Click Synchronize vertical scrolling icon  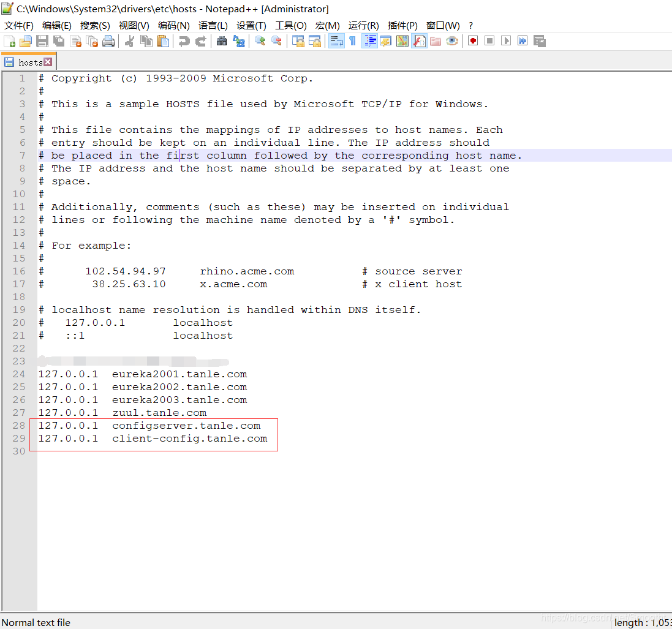point(298,41)
